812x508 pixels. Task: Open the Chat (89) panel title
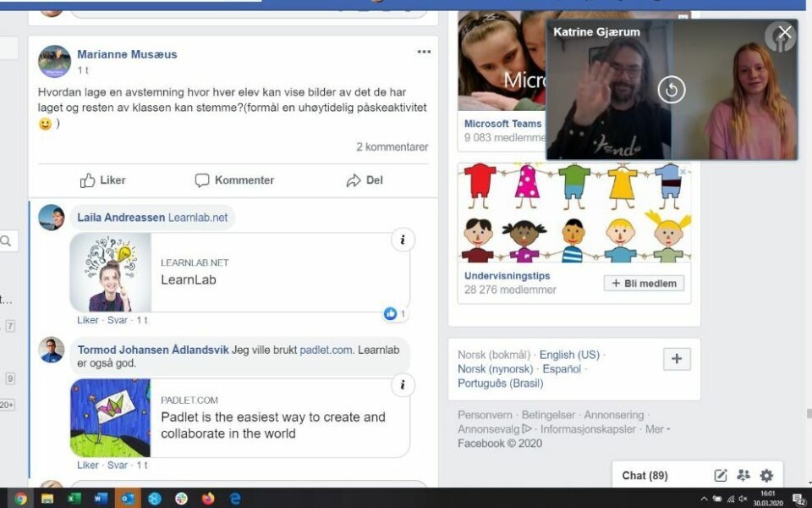click(645, 475)
